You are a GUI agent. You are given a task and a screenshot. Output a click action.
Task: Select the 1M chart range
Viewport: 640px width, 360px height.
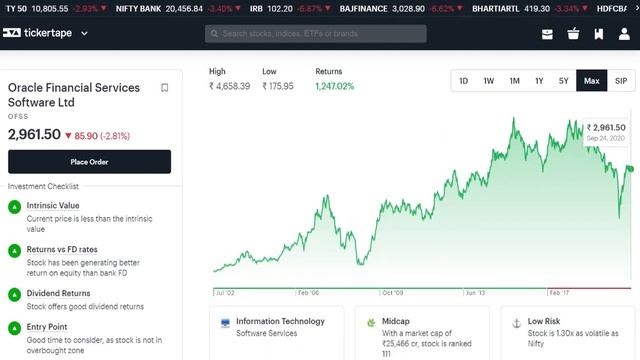514,81
